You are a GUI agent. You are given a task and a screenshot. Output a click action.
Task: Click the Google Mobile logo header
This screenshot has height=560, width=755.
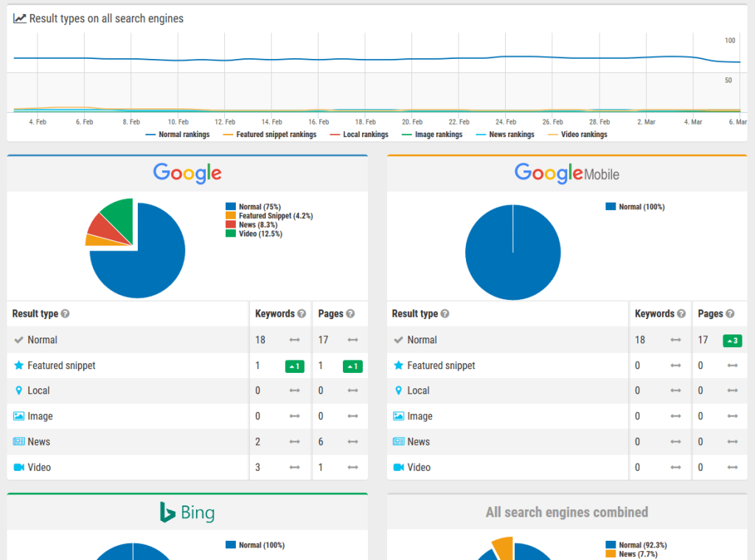coord(567,173)
